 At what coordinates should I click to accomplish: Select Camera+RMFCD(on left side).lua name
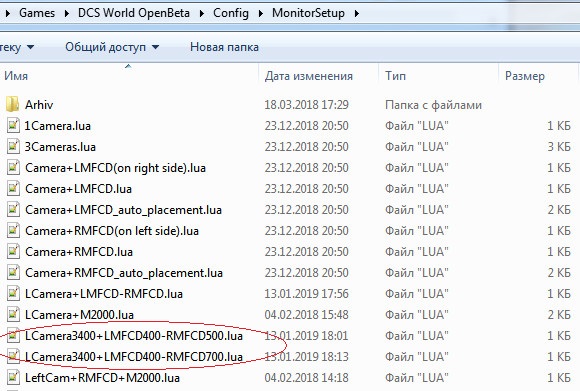pos(112,231)
